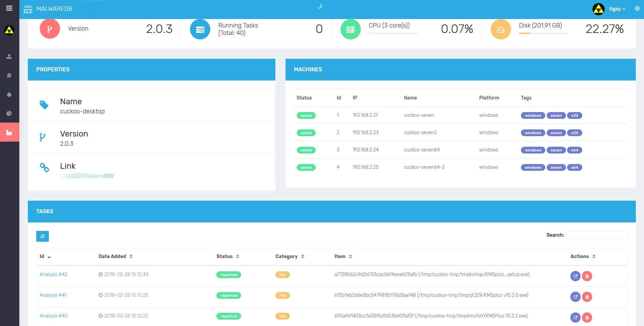The width and height of the screenshot is (644, 326).
Task: Sort tasks by Category column
Action: click(289, 256)
